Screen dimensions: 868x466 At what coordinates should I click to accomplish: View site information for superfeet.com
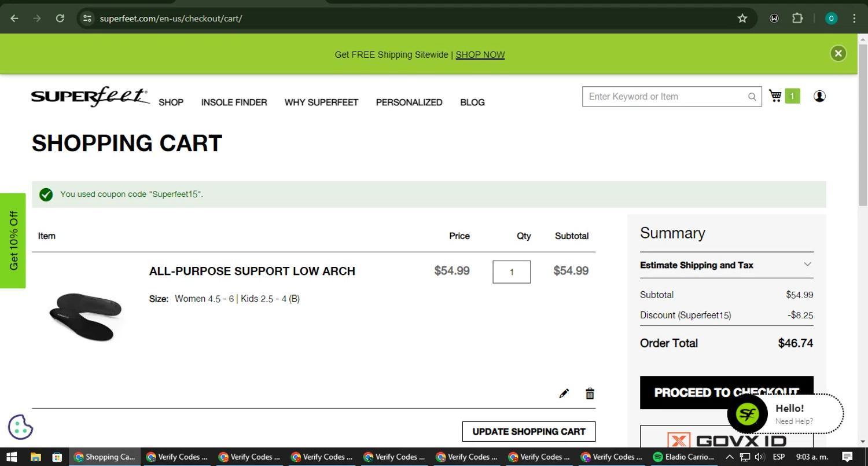point(87,19)
